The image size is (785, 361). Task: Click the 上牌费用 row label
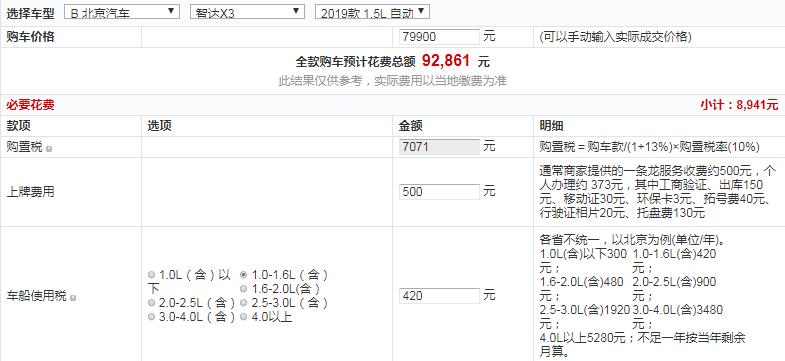pyautogui.click(x=31, y=192)
